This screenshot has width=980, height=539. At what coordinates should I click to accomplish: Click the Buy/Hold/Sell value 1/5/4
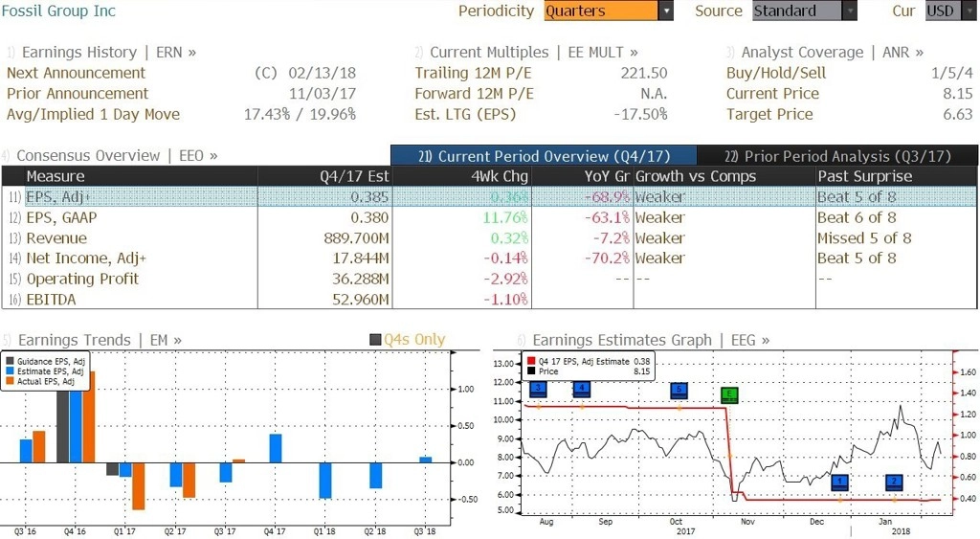tap(952, 73)
